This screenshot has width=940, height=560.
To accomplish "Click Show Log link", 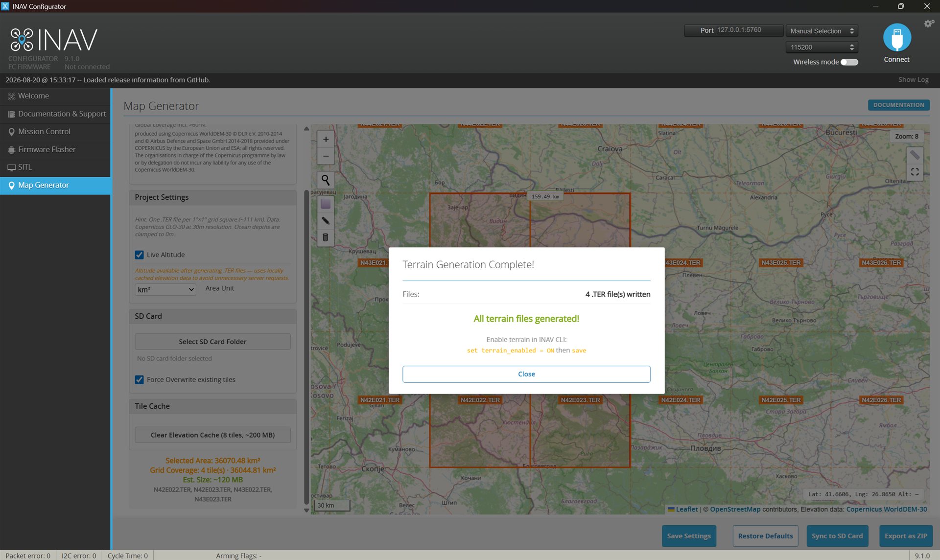I will click(x=913, y=80).
